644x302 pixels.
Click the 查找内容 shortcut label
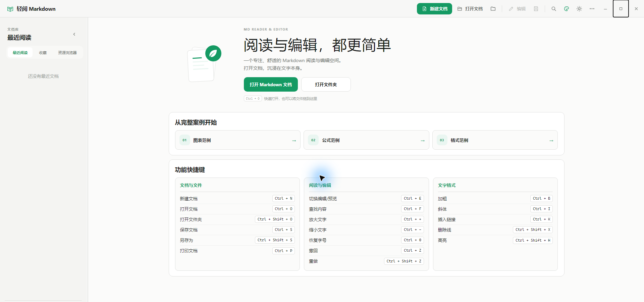click(318, 209)
